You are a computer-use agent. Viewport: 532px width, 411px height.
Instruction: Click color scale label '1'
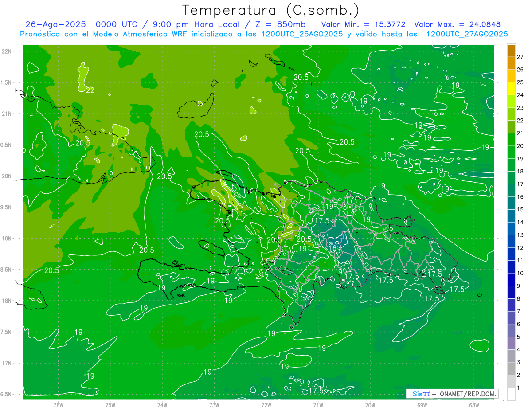click(x=519, y=388)
